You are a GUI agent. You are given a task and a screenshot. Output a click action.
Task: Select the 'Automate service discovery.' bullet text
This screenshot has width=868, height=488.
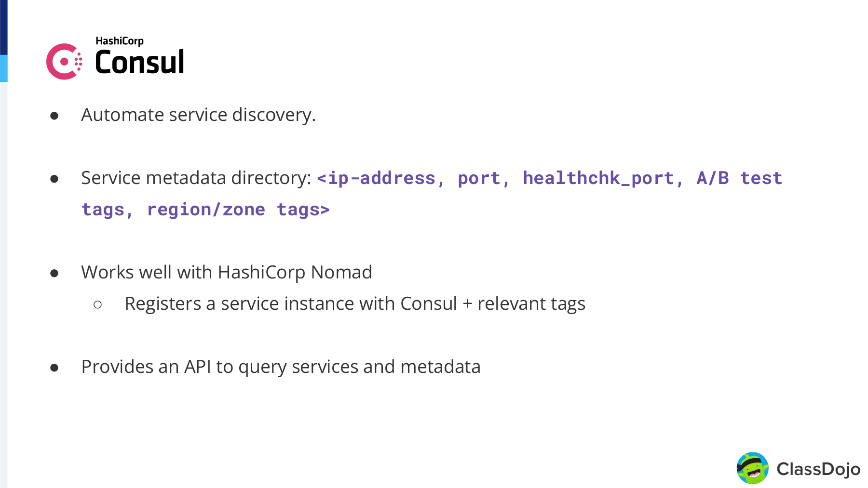tap(198, 115)
